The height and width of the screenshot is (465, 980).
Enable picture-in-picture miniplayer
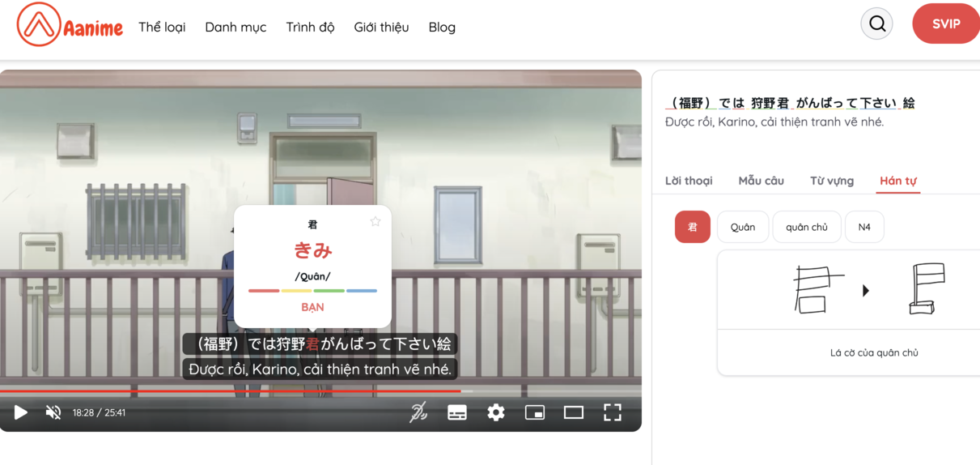(x=535, y=412)
